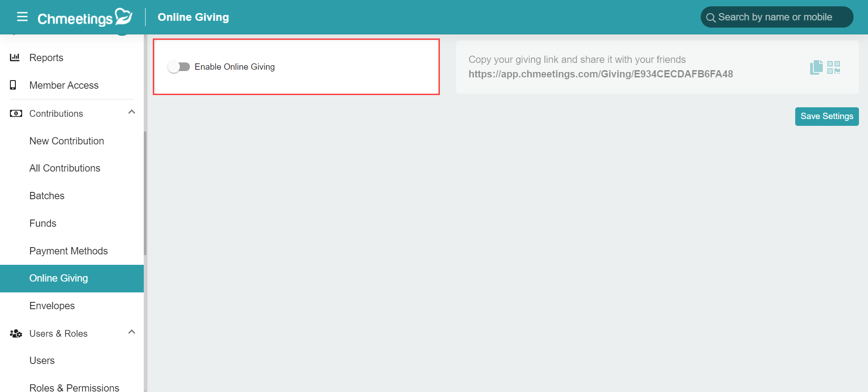Open the QR code icon
This screenshot has height=392, width=868.
pos(834,67)
